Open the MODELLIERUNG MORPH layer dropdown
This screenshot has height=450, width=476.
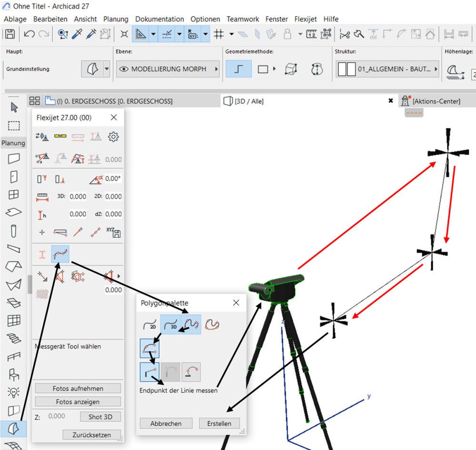coord(217,69)
